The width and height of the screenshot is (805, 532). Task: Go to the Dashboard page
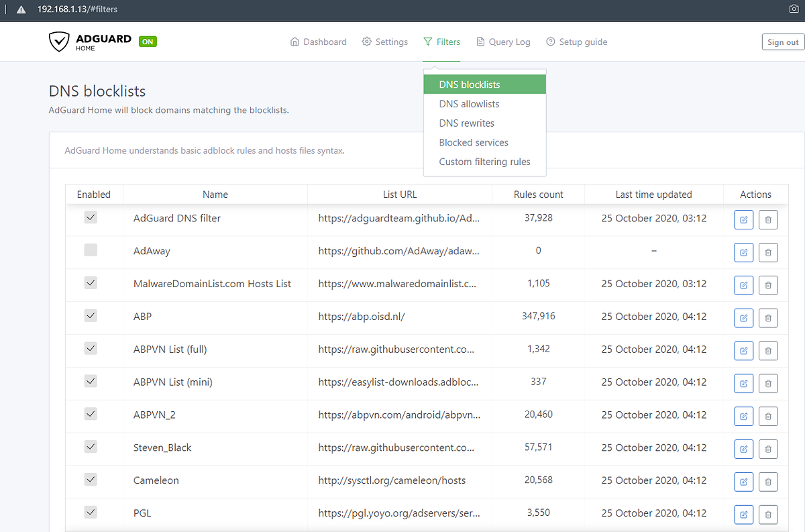pos(318,42)
